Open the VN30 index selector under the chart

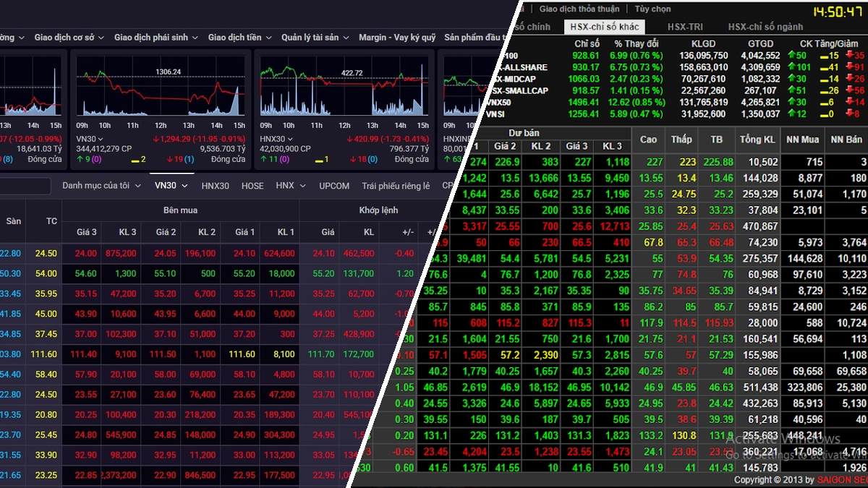90,139
